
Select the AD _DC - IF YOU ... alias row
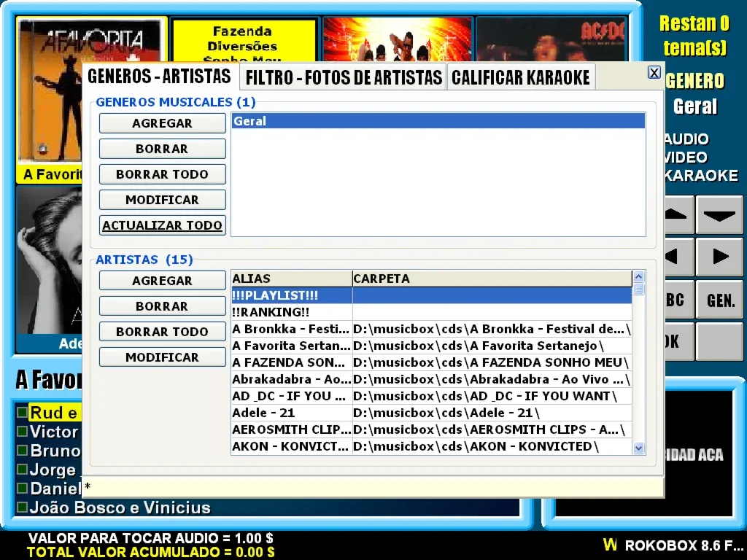292,396
